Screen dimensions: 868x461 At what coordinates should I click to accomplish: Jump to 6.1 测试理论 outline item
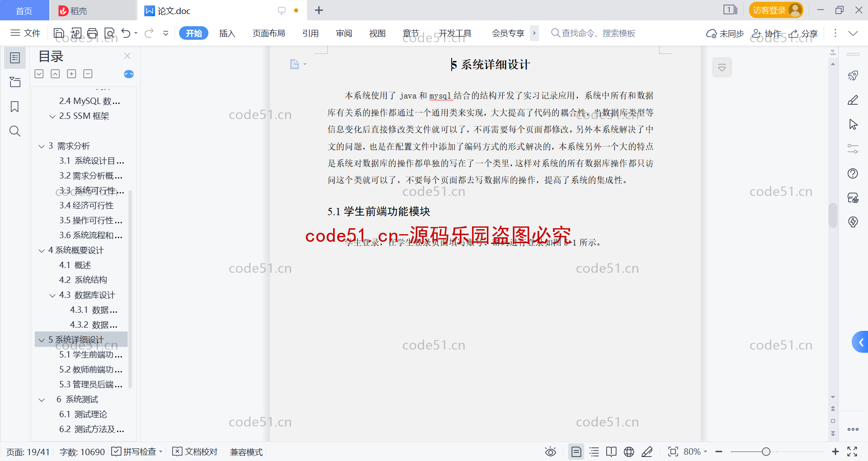coord(83,414)
